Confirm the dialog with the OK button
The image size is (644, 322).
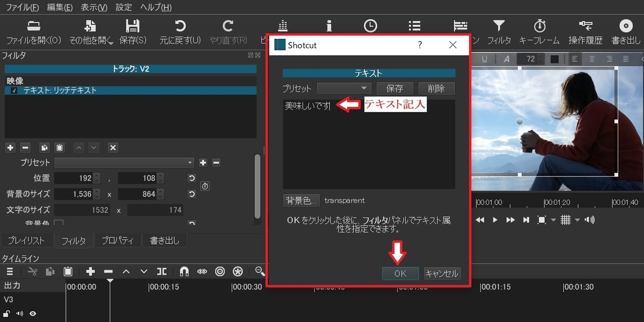pyautogui.click(x=400, y=273)
